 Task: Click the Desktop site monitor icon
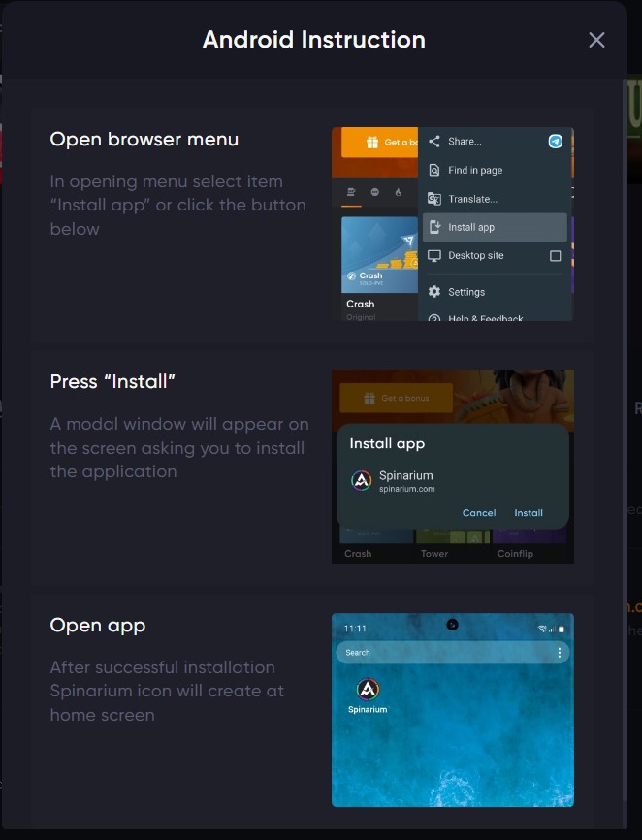coord(434,255)
